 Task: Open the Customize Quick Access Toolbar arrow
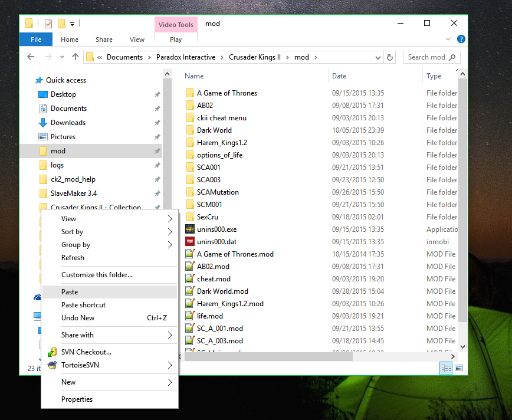coord(72,24)
